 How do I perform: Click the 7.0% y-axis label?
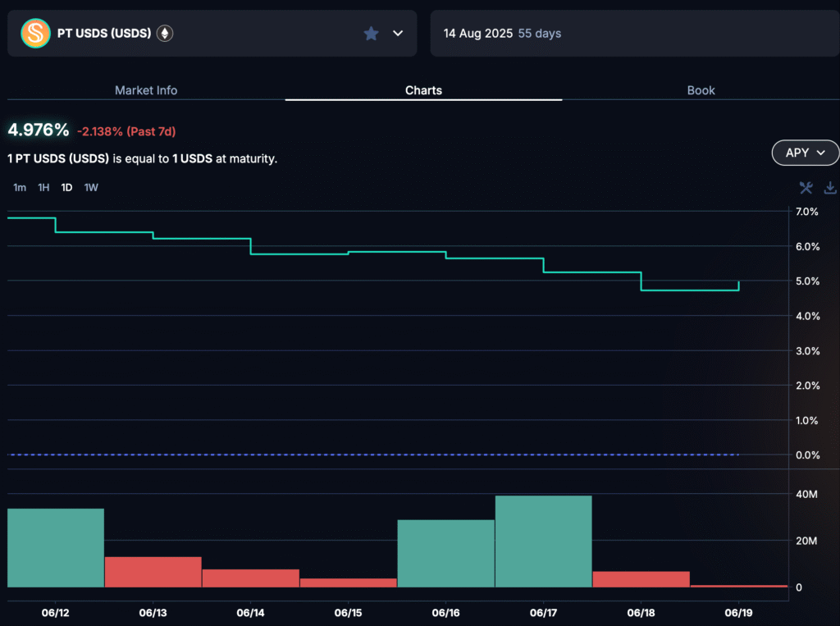click(x=807, y=212)
